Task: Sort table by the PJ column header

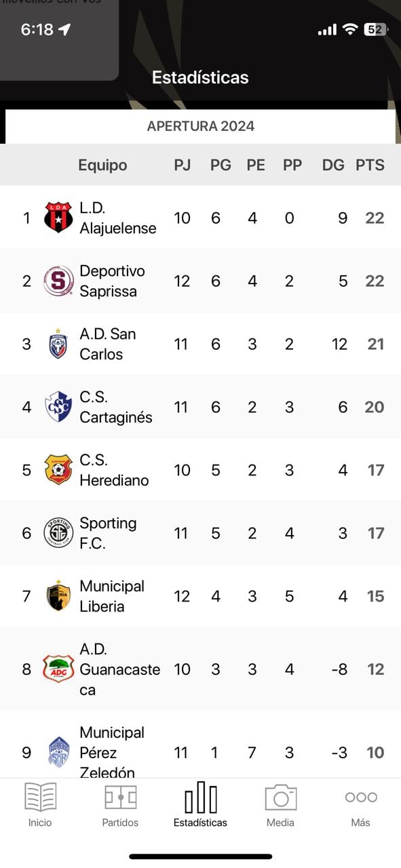Action: 182,164
